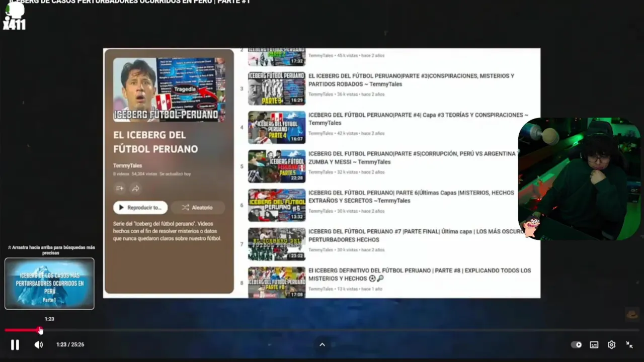Screen dimensions: 644x362
Task: Open title Parte #4 Capa #3 Teorías
Action: pos(418,119)
